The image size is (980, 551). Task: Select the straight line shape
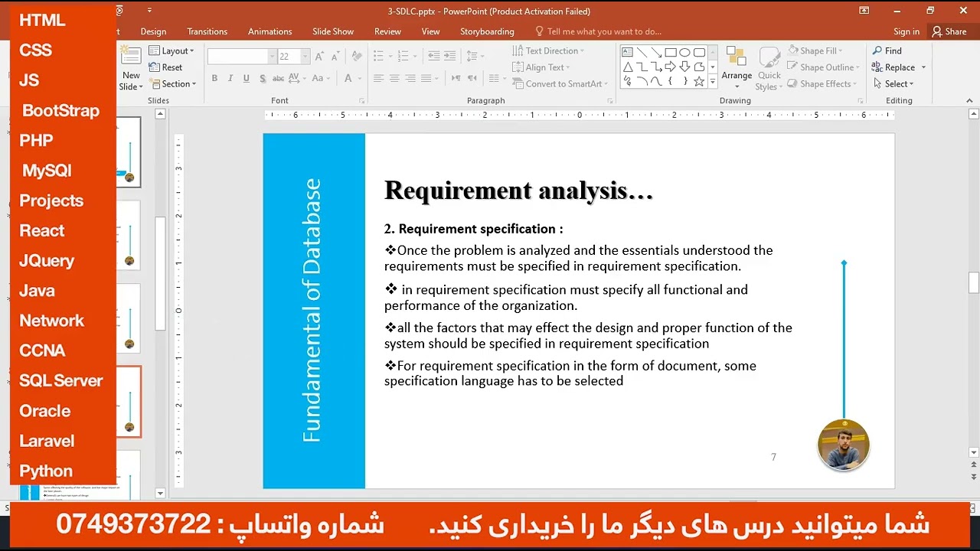click(x=642, y=52)
